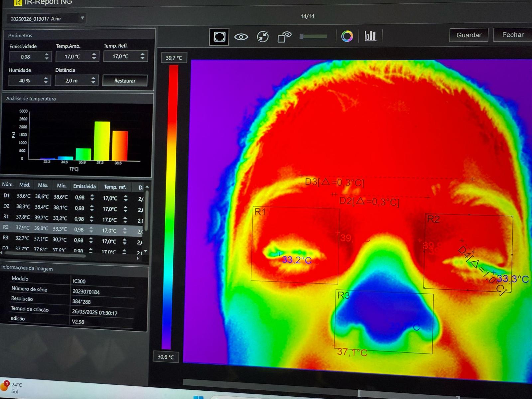Click the Restaurar button
Viewport: 532px width, 399px height.
(125, 80)
